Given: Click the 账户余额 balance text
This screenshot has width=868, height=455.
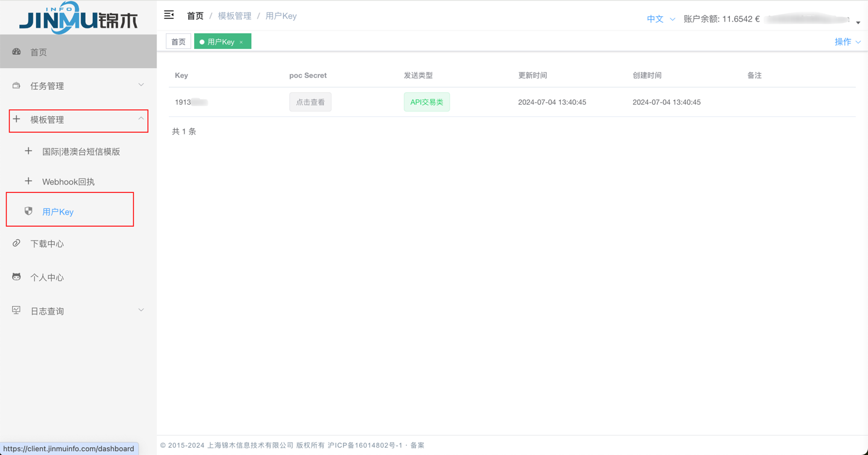Looking at the screenshot, I should point(722,19).
